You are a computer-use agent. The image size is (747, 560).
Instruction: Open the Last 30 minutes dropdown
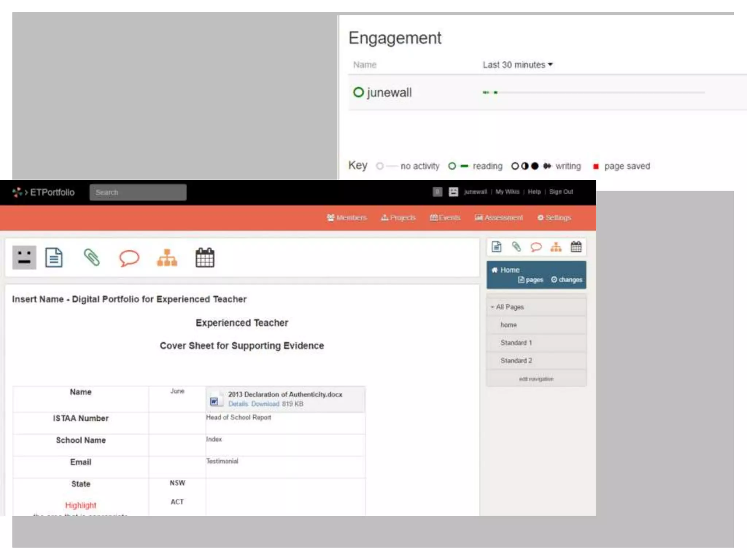click(517, 65)
